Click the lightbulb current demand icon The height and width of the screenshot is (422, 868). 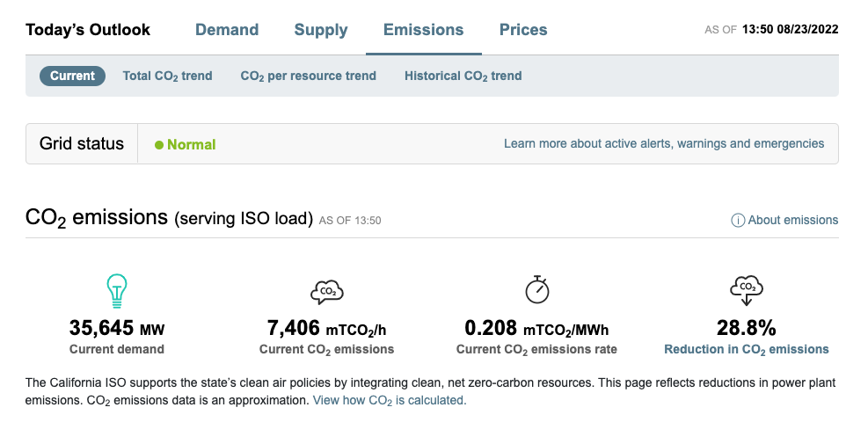pos(116,289)
